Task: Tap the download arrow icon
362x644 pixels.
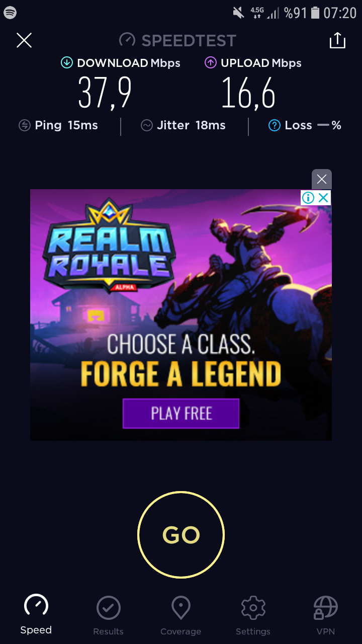Action: [x=66, y=63]
